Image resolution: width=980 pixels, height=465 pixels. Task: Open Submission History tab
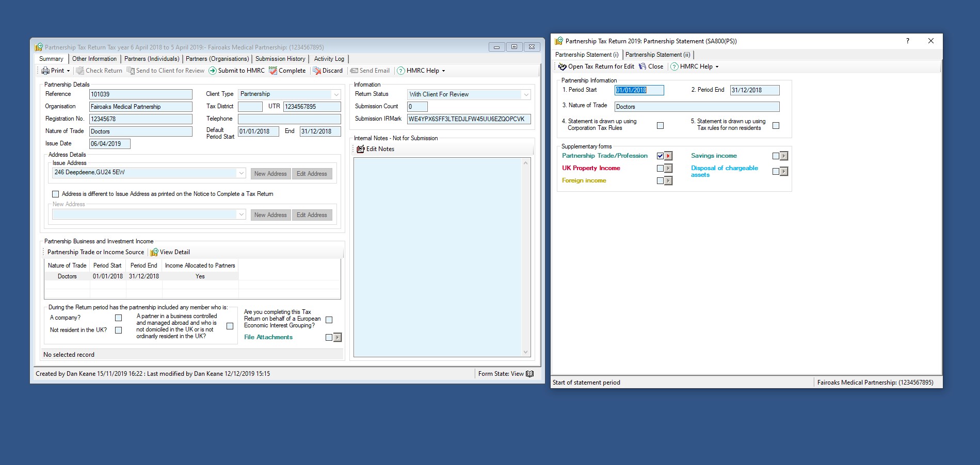click(x=280, y=59)
